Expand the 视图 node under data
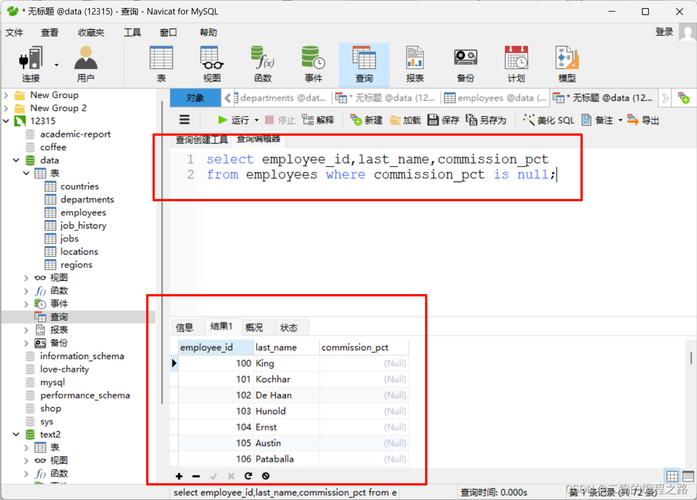Screen dimensions: 697x500 [x=26, y=278]
